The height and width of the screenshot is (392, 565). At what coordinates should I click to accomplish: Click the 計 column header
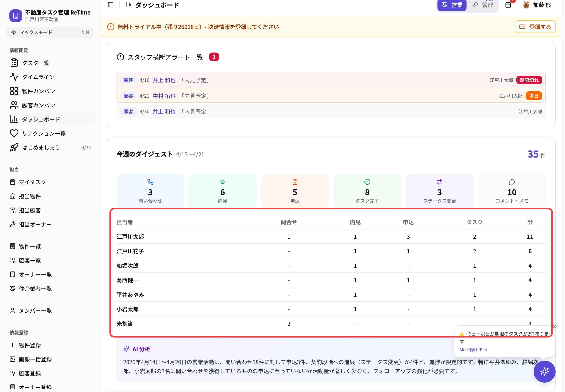point(530,222)
